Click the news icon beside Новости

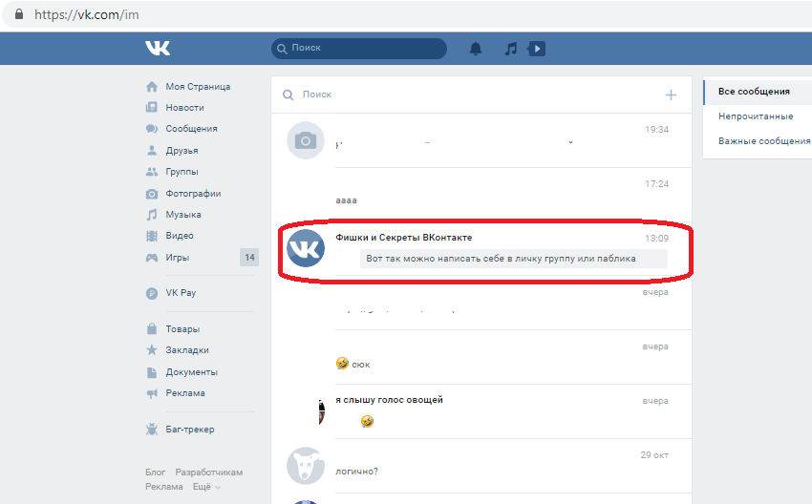(x=152, y=107)
